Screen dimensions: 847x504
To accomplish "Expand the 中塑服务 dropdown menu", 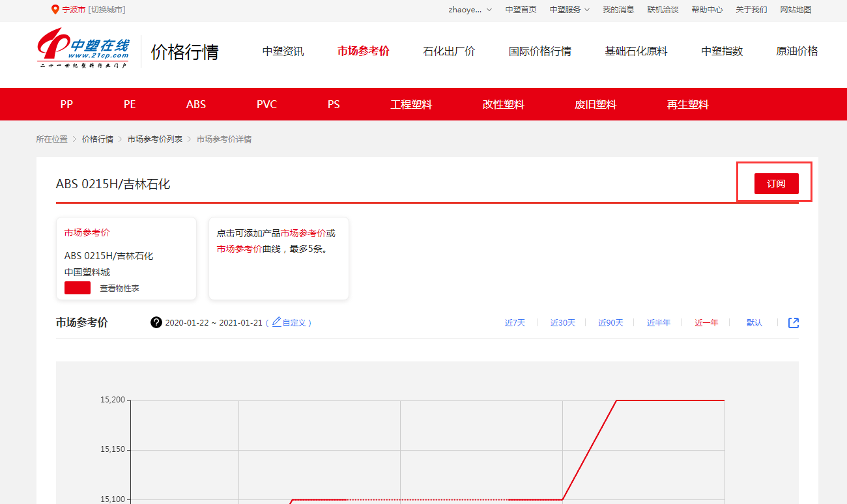I will (x=569, y=10).
